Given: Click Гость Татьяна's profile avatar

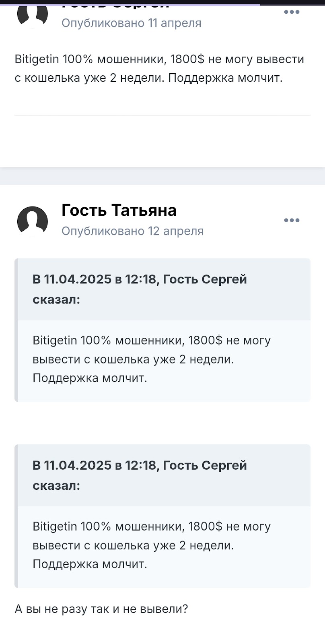Looking at the screenshot, I should pyautogui.click(x=33, y=221).
